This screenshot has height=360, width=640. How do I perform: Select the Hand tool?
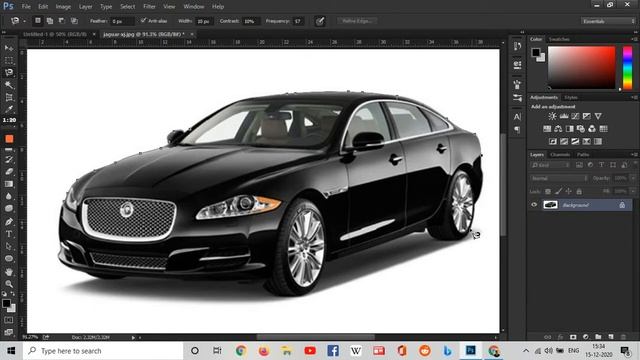pyautogui.click(x=9, y=271)
